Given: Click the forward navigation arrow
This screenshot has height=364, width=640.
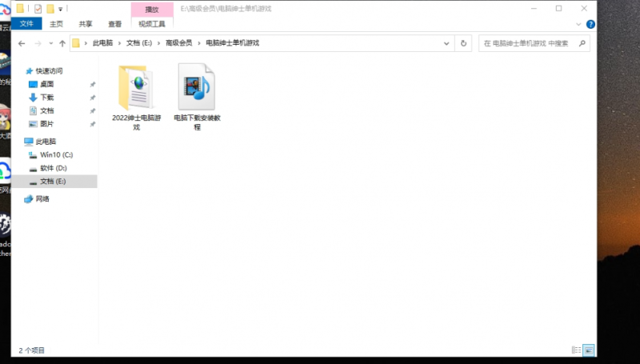Looking at the screenshot, I should click(38, 43).
